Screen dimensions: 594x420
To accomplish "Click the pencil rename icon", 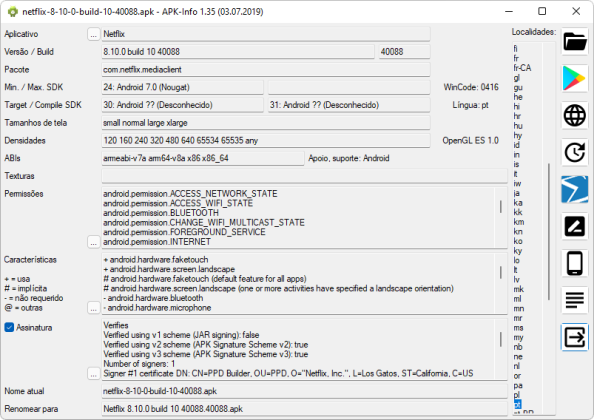I will (x=575, y=226).
